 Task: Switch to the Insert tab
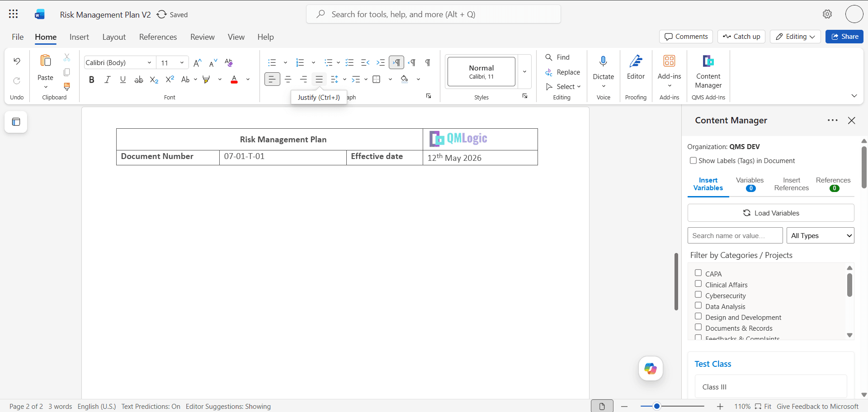pyautogui.click(x=79, y=37)
